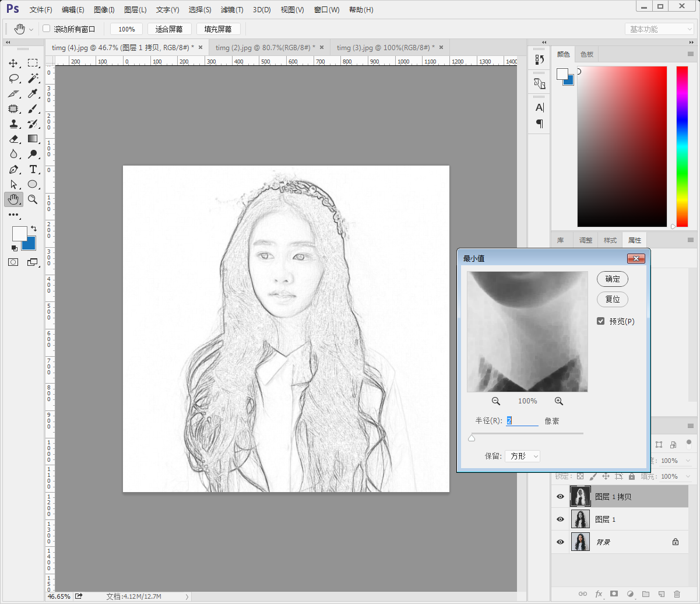Click the 适合屏幕 button
The width and height of the screenshot is (700, 604).
pos(169,29)
